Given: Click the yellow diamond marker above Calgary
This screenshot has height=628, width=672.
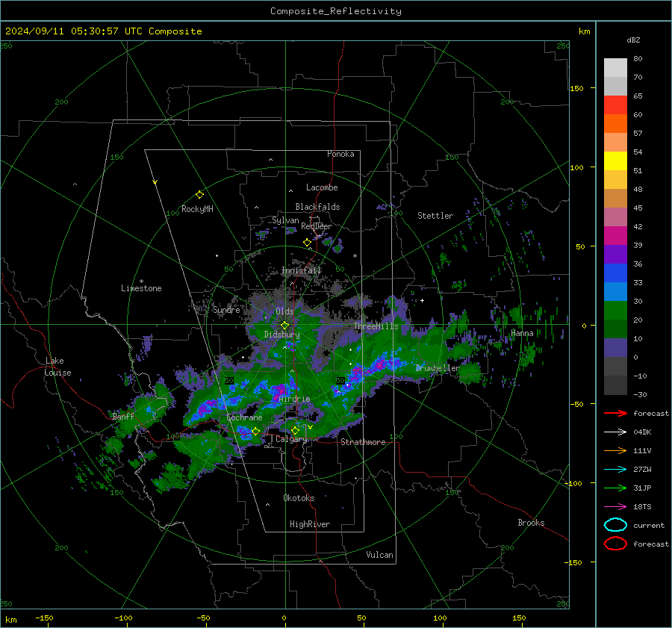Looking at the screenshot, I should point(295,430).
